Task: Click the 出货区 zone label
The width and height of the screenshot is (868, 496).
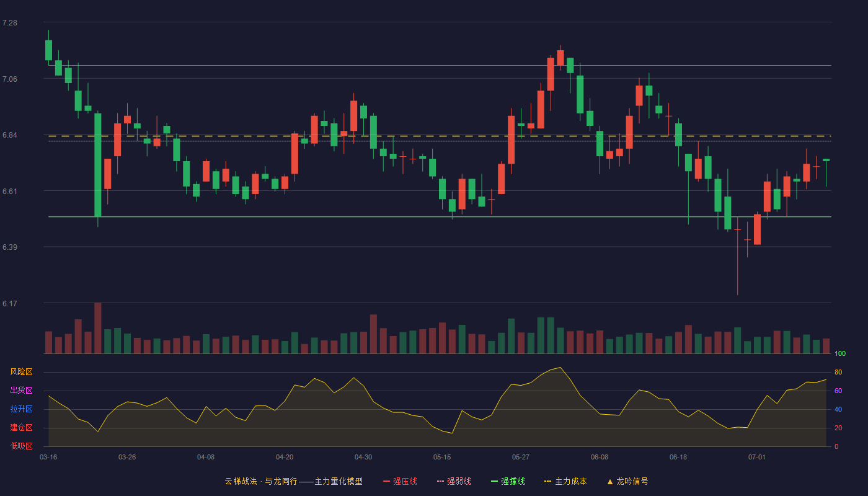Action: 21,391
